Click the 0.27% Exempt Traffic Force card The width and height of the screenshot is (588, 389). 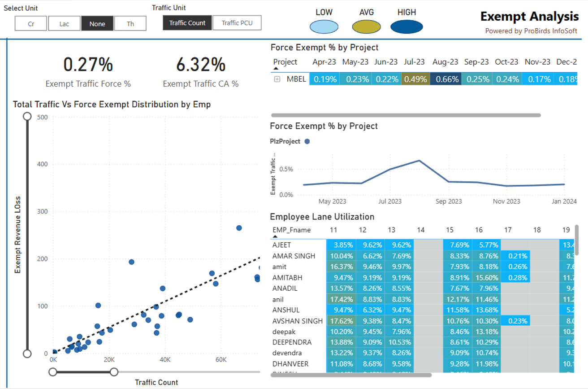click(x=88, y=71)
